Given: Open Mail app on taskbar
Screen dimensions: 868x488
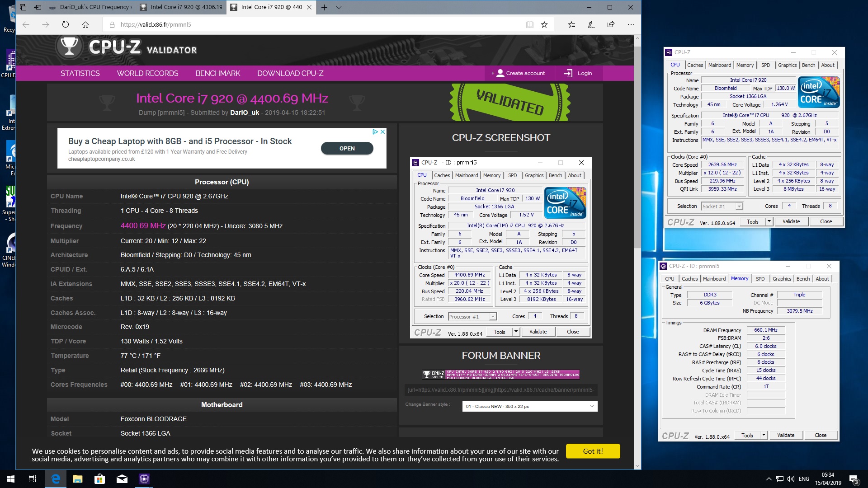Looking at the screenshot, I should (122, 479).
